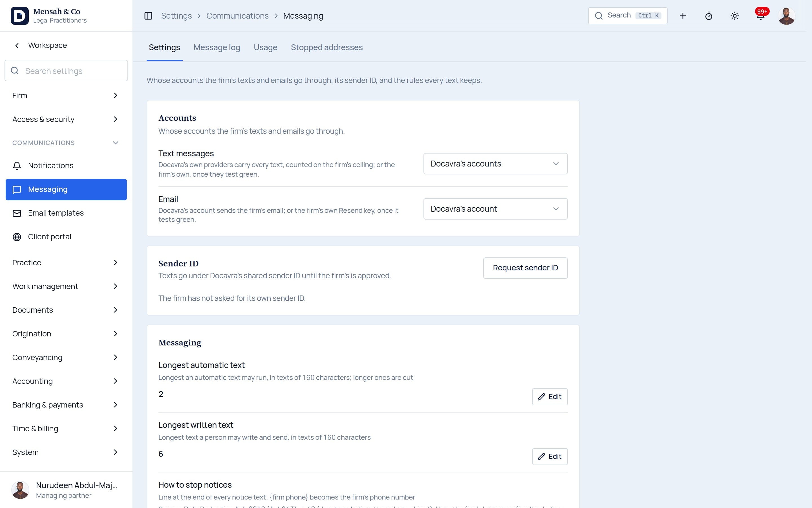812x508 pixels.
Task: Click Request sender ID button
Action: point(525,268)
